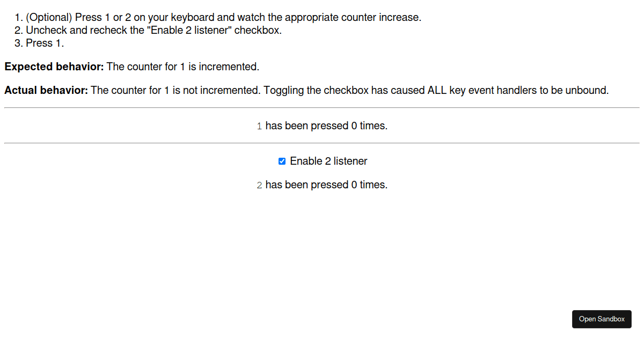Click the monospace "2" key in second counter
This screenshot has height=338, width=644.
point(260,186)
